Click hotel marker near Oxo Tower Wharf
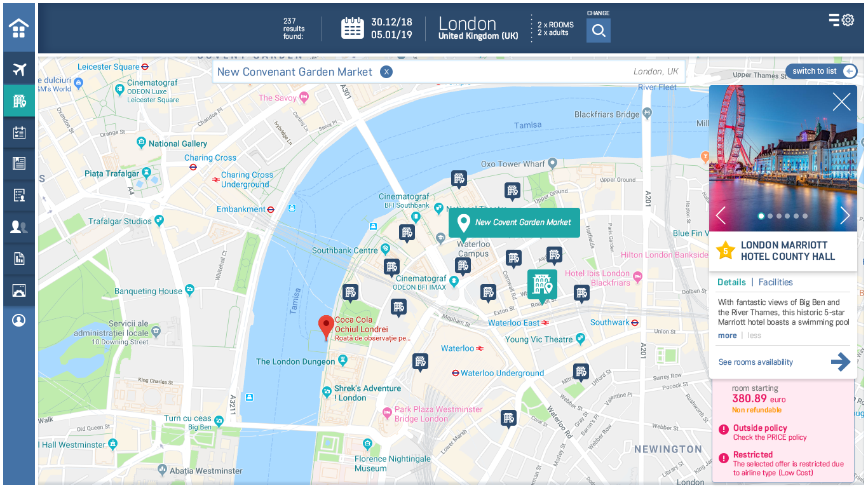 click(512, 190)
